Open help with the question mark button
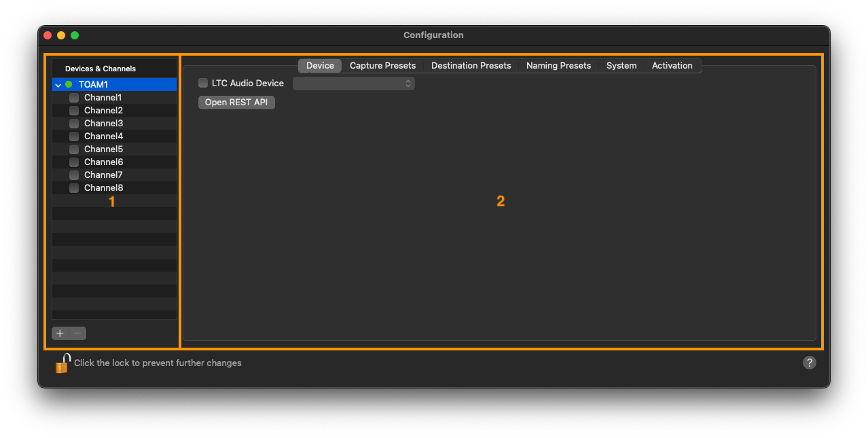 point(809,363)
